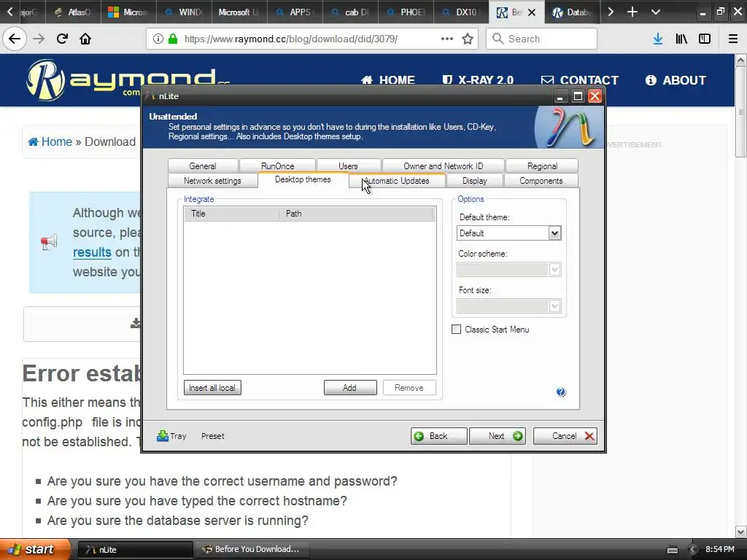Viewport: 747px width, 560px height.
Task: Open the Default theme dropdown
Action: point(554,233)
